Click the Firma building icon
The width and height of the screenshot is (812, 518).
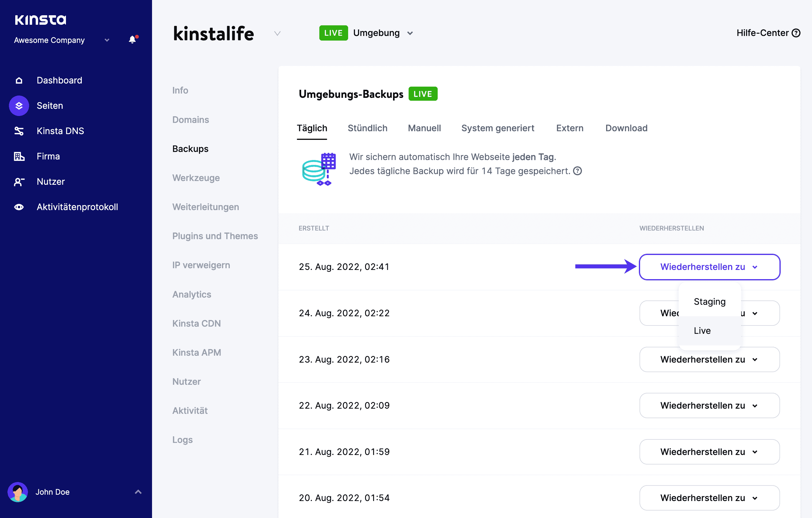click(19, 156)
